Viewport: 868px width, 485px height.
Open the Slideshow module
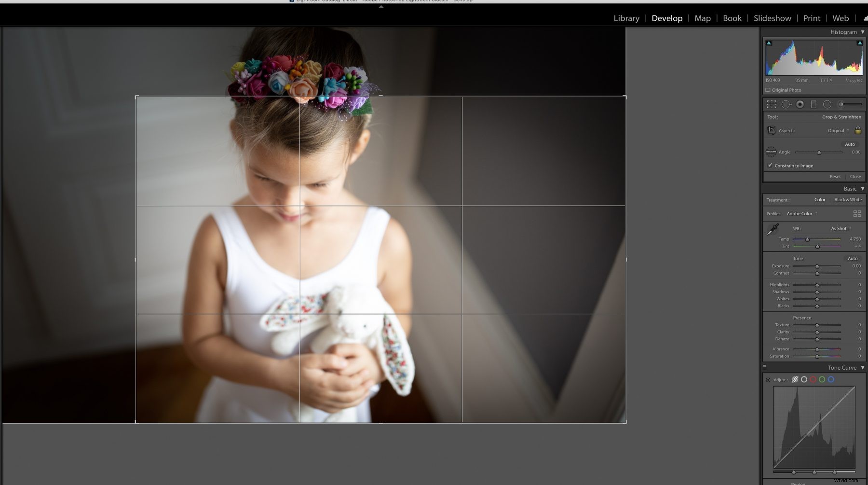point(772,18)
